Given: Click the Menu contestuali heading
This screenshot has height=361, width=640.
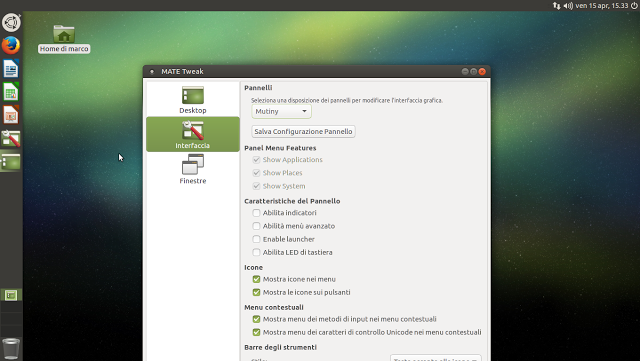Looking at the screenshot, I should [x=274, y=307].
